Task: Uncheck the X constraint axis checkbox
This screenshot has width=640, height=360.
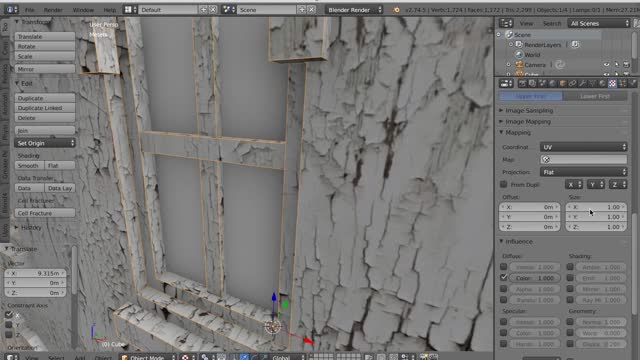Action: [9, 315]
